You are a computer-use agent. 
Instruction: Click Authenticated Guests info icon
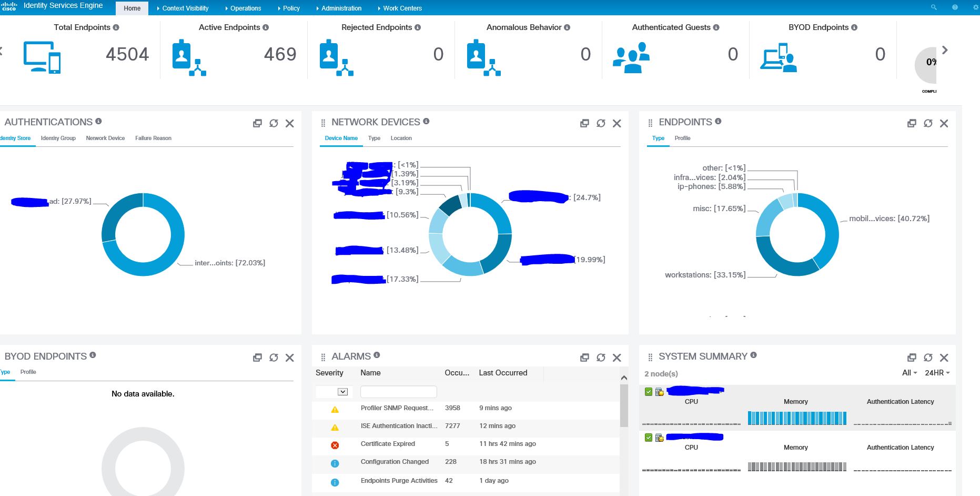point(716,27)
